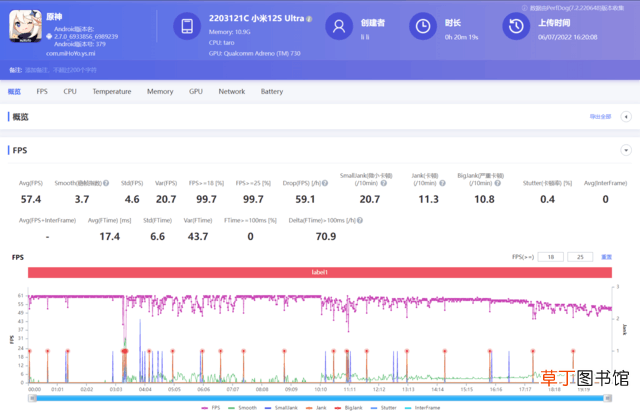Toggle FPS series in chart legend
This screenshot has height=413, width=640.
click(x=211, y=408)
